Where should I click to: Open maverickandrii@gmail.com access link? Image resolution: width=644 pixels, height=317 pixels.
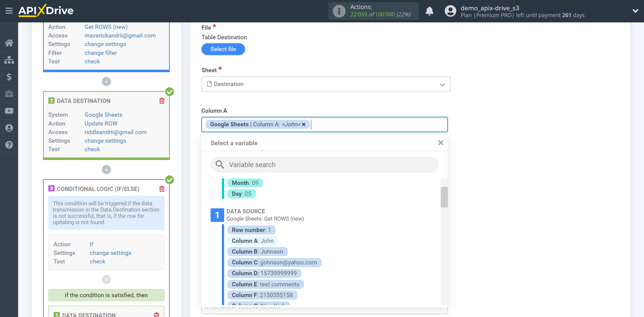(120, 35)
